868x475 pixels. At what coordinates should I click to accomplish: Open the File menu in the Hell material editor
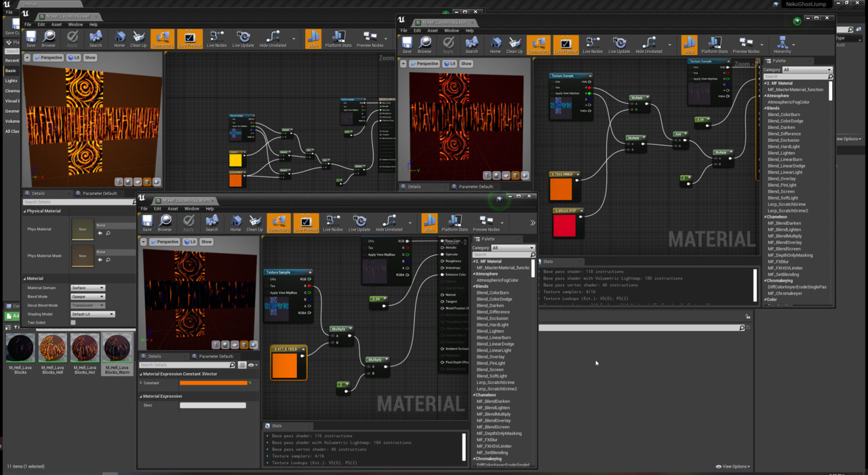(x=28, y=24)
